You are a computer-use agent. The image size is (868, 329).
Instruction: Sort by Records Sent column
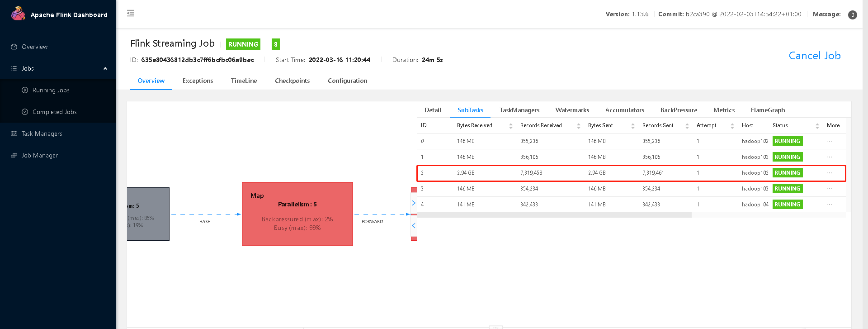(x=687, y=126)
